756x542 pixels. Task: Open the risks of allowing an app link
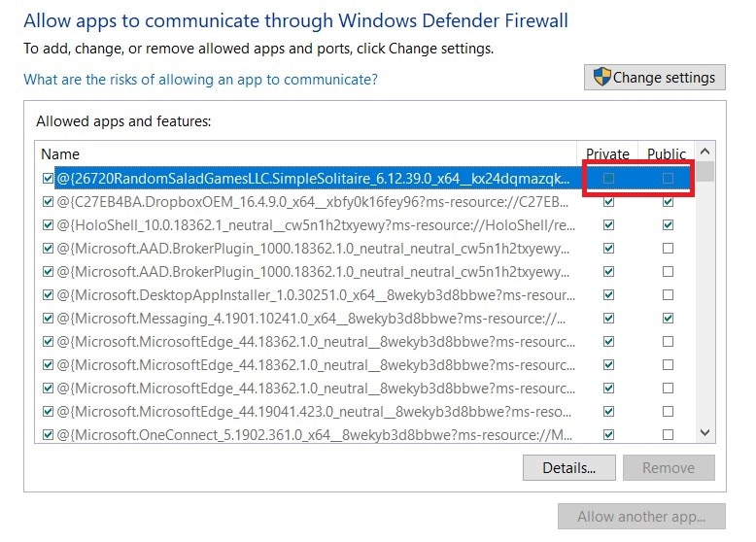[x=200, y=80]
